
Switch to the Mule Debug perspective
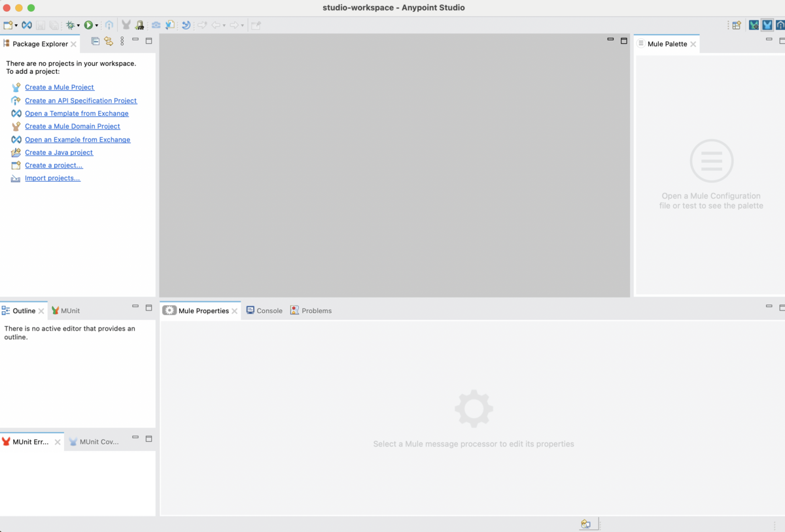tap(754, 25)
